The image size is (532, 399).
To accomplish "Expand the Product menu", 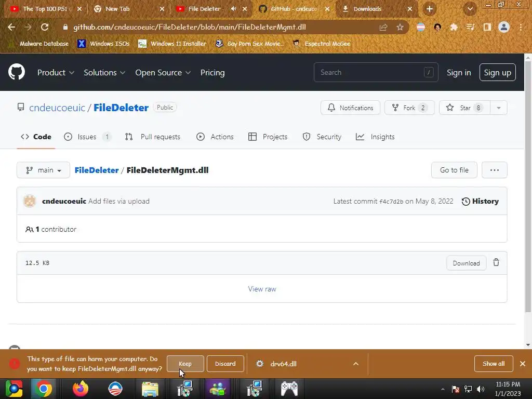I will point(56,73).
